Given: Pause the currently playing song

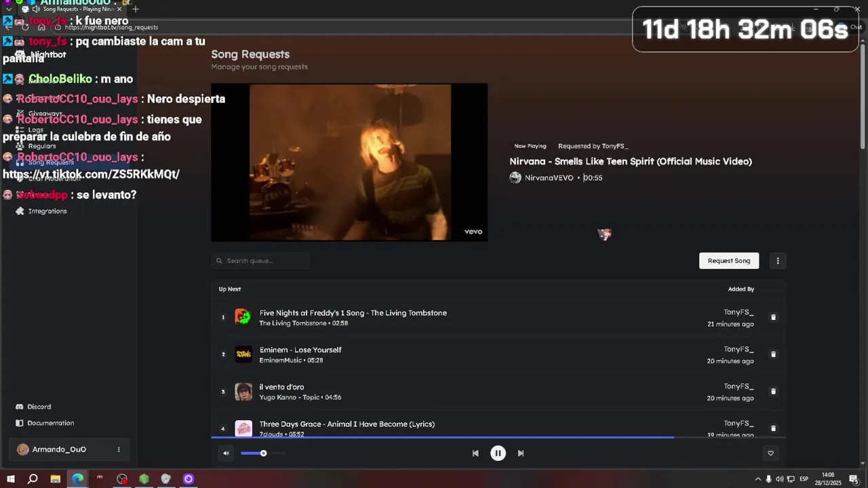Looking at the screenshot, I should (498, 453).
